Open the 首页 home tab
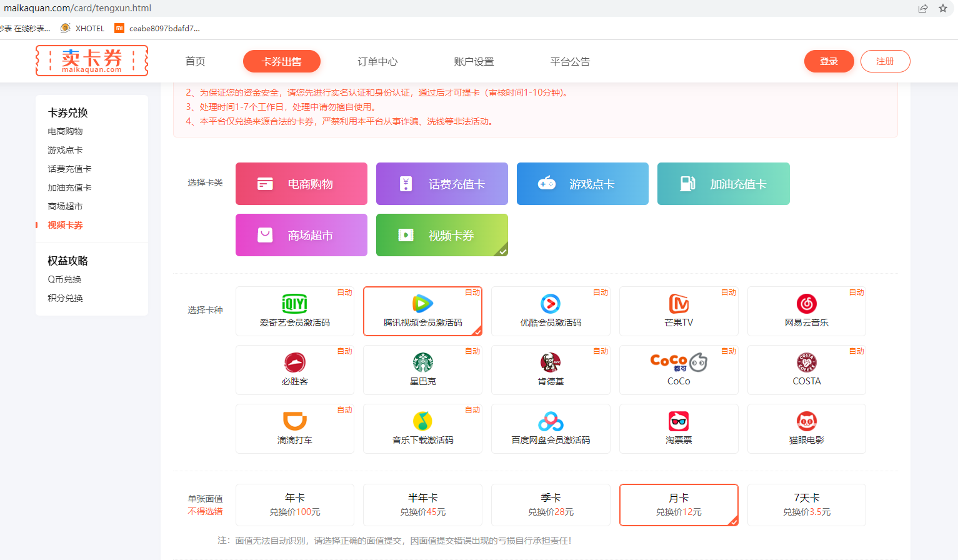Screen dimensions: 958x560 pyautogui.click(x=195, y=61)
